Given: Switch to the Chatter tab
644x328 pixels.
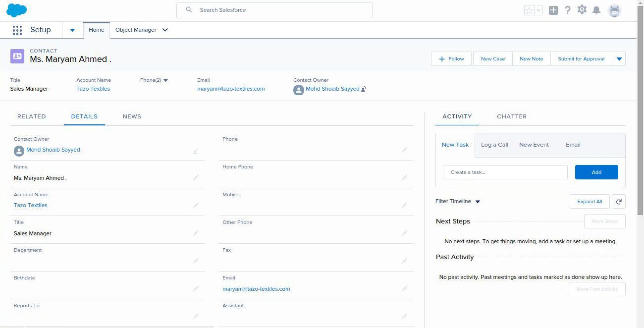Looking at the screenshot, I should click(512, 116).
